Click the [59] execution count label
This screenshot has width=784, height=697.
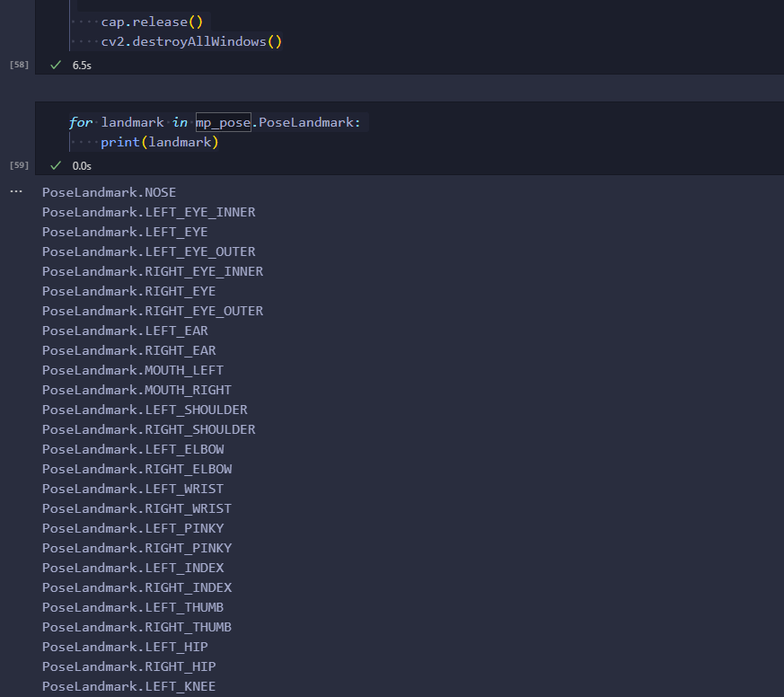[19, 165]
